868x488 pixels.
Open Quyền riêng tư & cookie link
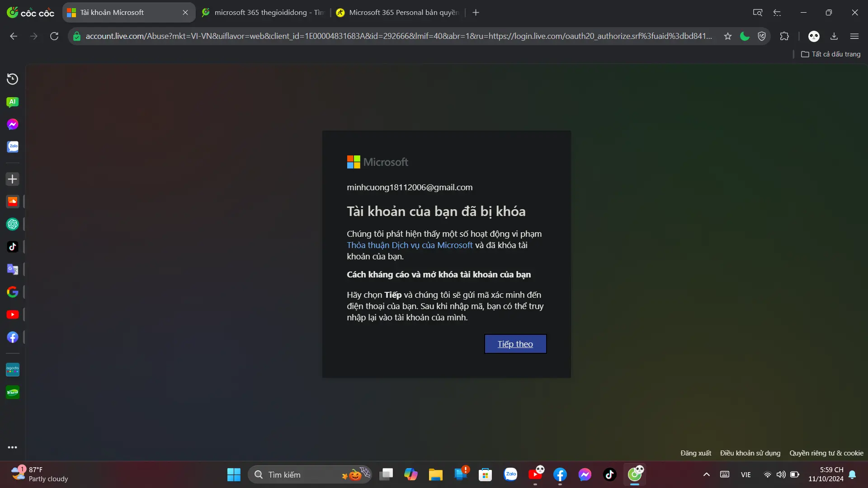826,453
